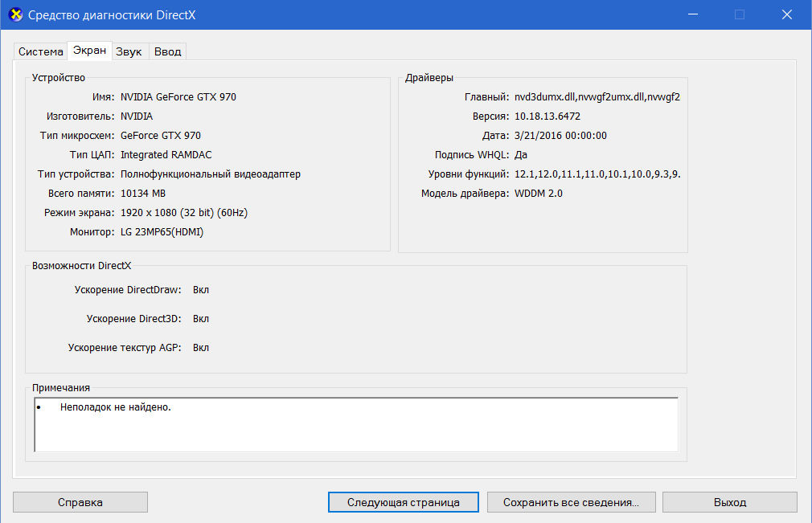Open the Звук tab
This screenshot has width=812, height=523.
coord(129,51)
